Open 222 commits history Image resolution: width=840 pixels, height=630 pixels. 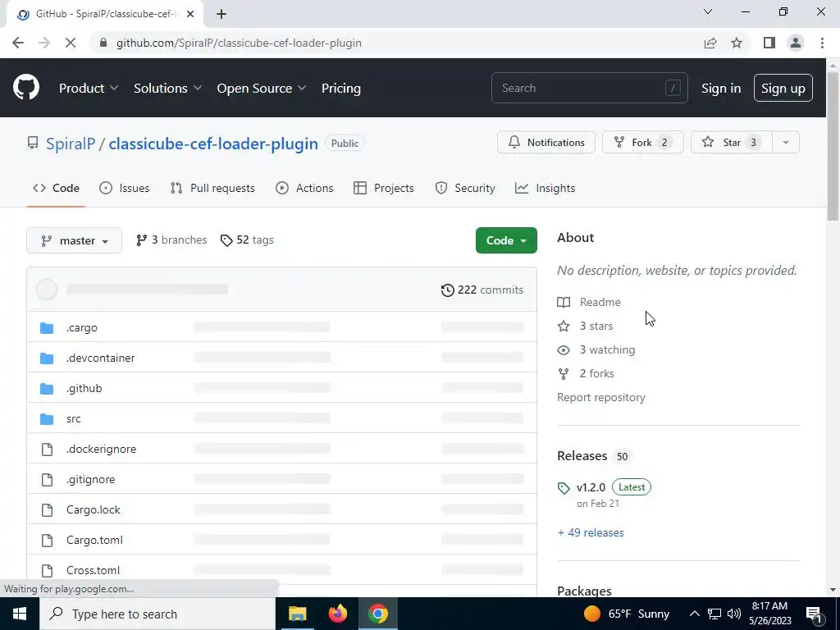click(x=482, y=290)
